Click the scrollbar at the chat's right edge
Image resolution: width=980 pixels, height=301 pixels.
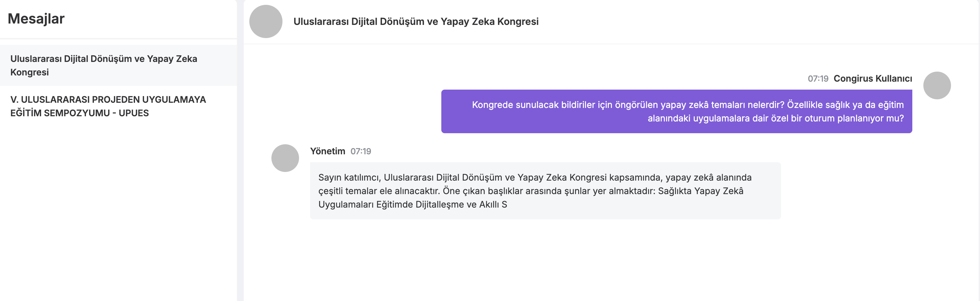[x=979, y=150]
